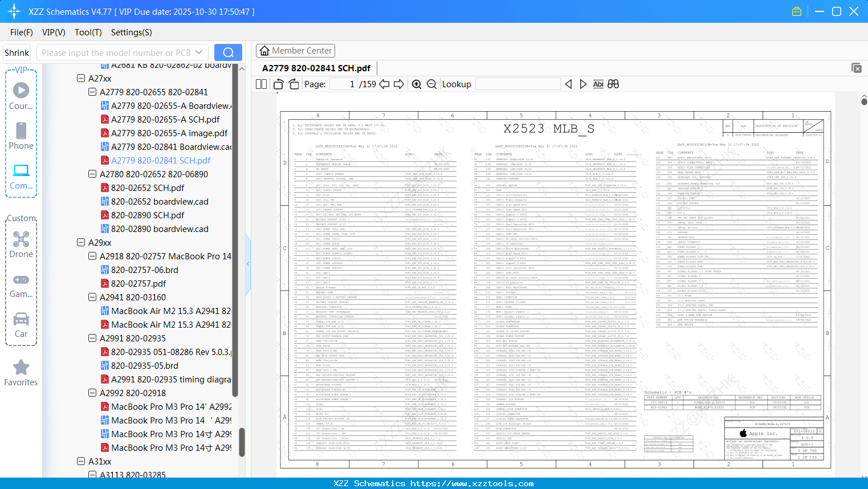
Task: Open the Game category
Action: tap(21, 285)
